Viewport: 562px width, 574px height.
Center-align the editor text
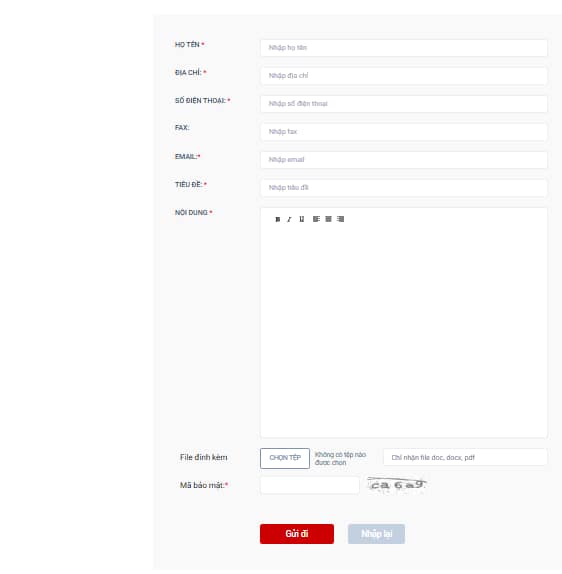(x=328, y=219)
